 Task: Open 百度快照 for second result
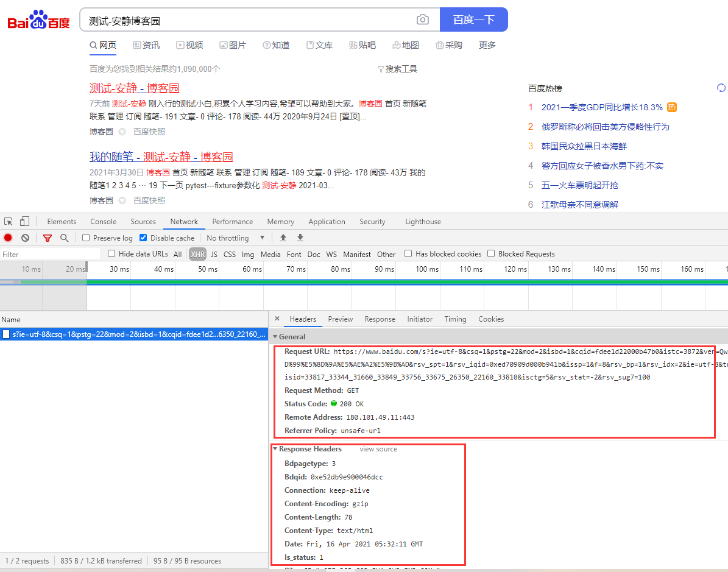coord(149,200)
